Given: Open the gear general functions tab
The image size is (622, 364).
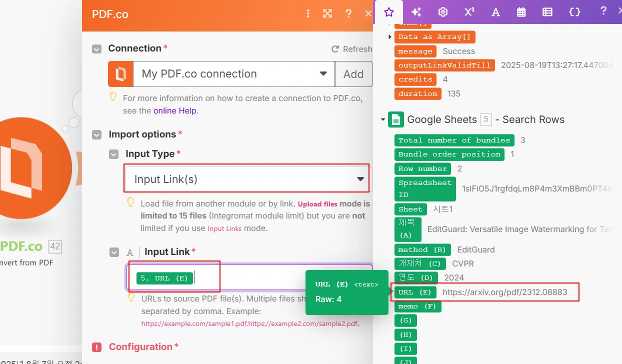Looking at the screenshot, I should click(x=442, y=12).
